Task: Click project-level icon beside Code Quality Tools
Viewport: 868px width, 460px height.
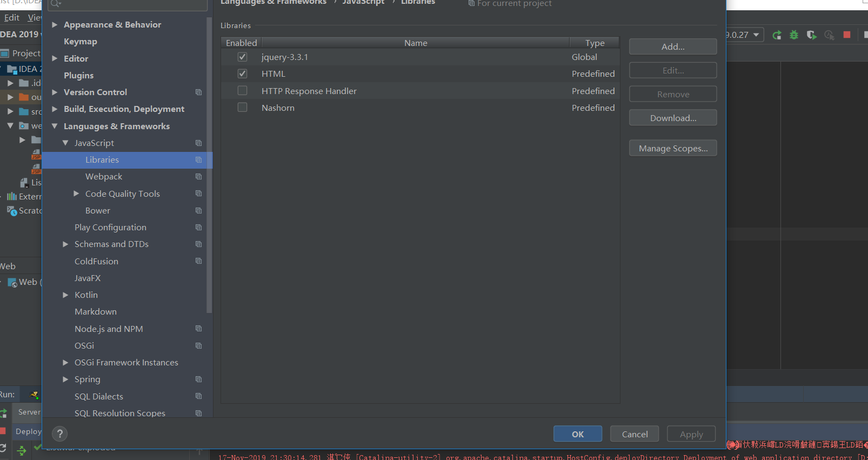Action: pos(198,194)
